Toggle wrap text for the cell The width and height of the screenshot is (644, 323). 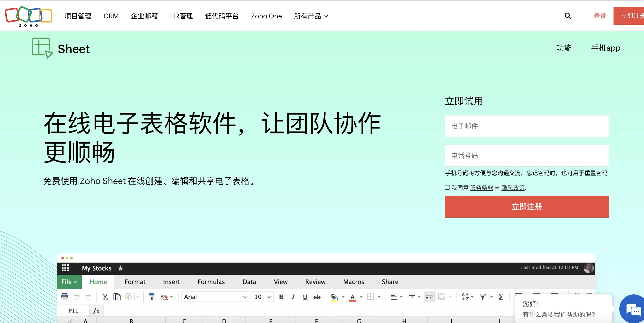coord(429,297)
